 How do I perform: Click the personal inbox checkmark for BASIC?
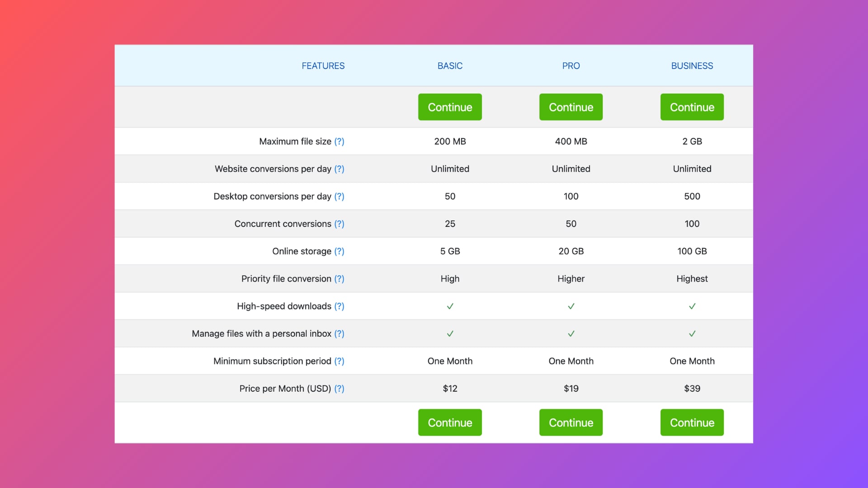point(450,334)
